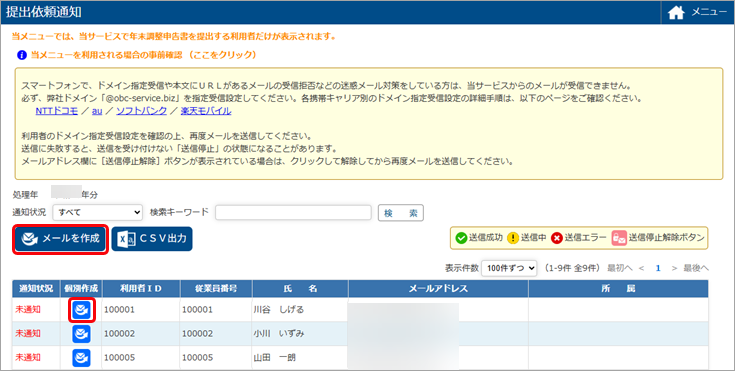735x371 pixels.
Task: Click the CSV出力 button
Action: [152, 239]
